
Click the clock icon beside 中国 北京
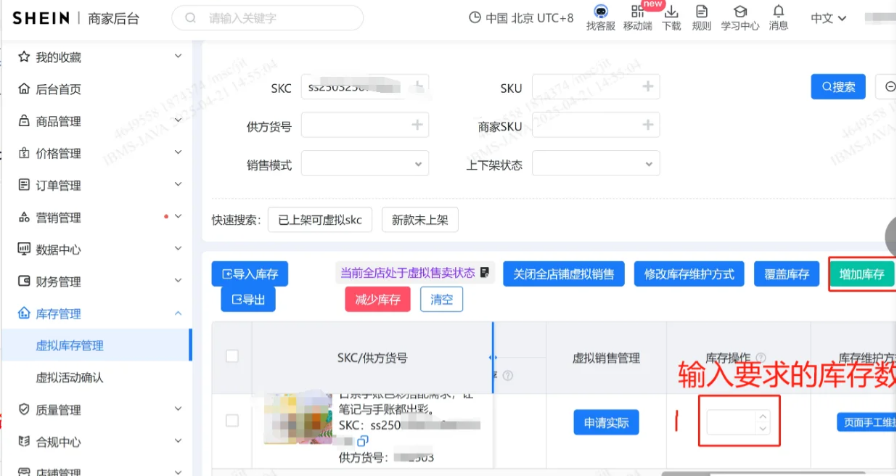pyautogui.click(x=474, y=18)
